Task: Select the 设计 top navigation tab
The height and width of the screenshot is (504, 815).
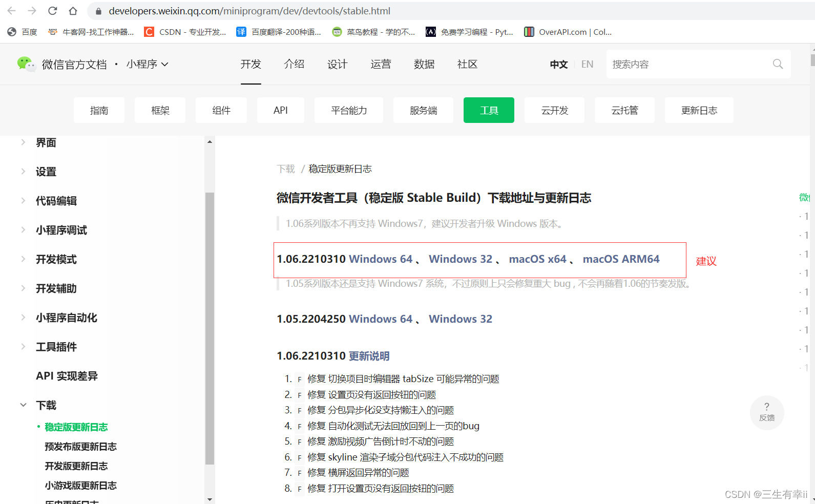Action: (338, 64)
